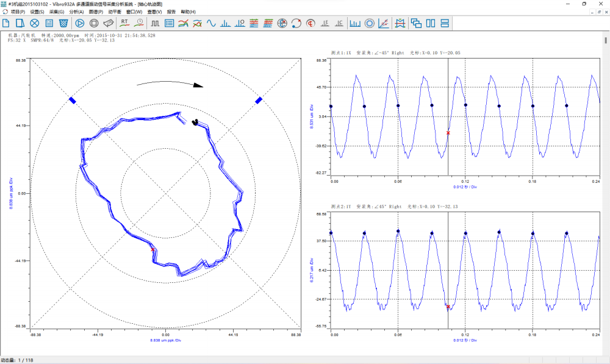
Task: Open the 项目(P) menu
Action: (18, 12)
